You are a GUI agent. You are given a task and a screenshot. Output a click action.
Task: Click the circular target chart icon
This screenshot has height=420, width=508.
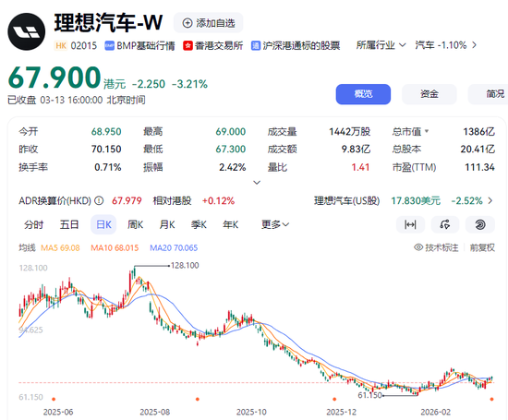[479, 224]
